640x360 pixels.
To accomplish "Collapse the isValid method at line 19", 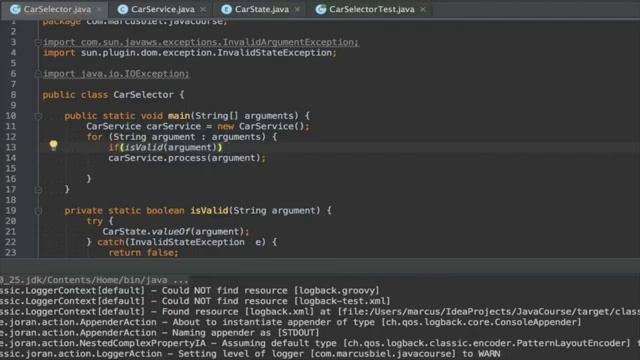I will tap(38, 211).
